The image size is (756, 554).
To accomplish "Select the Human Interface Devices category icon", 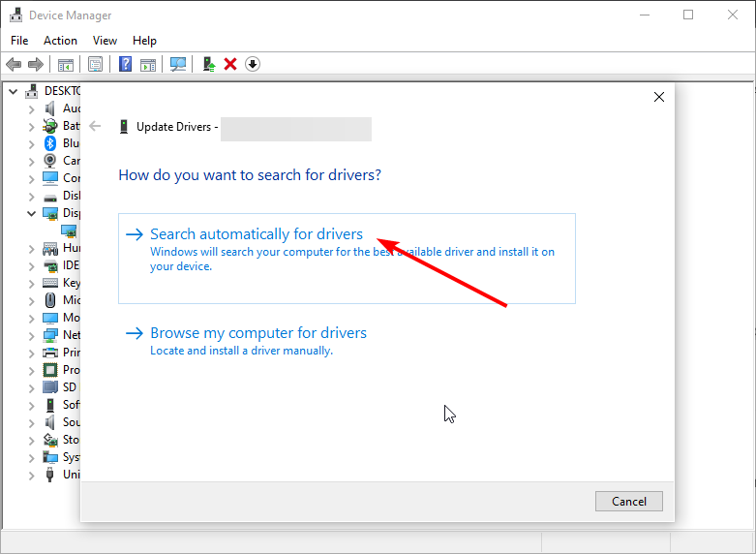I will (50, 249).
